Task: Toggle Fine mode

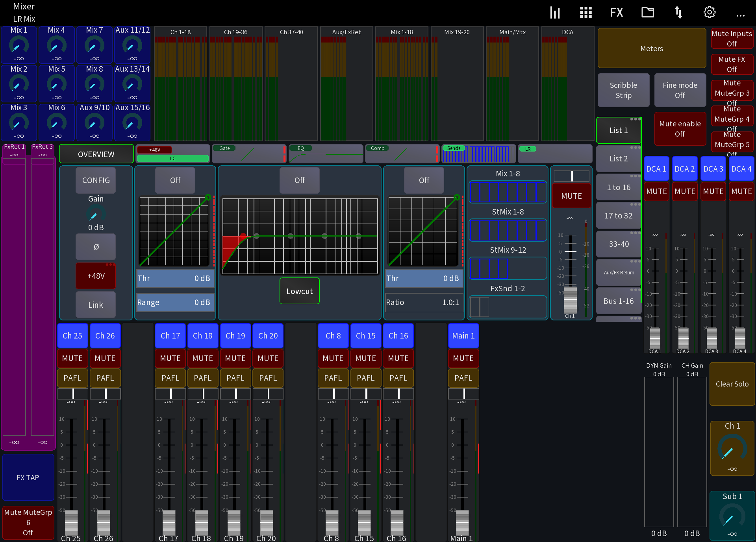Action: click(680, 90)
